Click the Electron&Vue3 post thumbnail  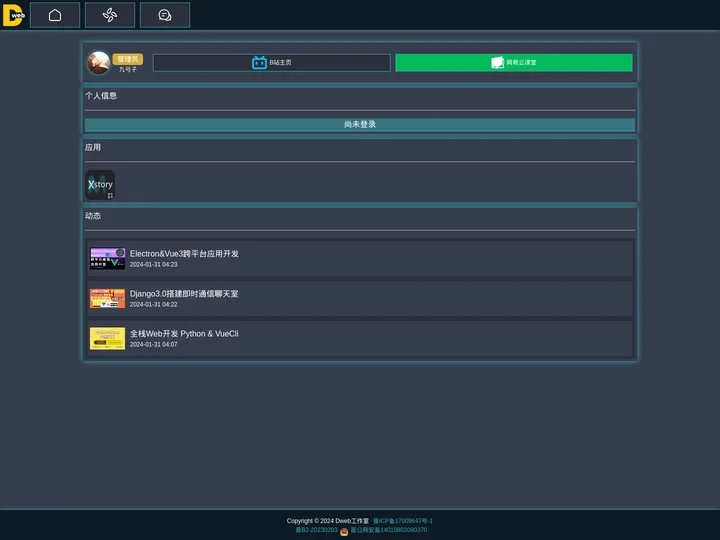click(x=107, y=259)
